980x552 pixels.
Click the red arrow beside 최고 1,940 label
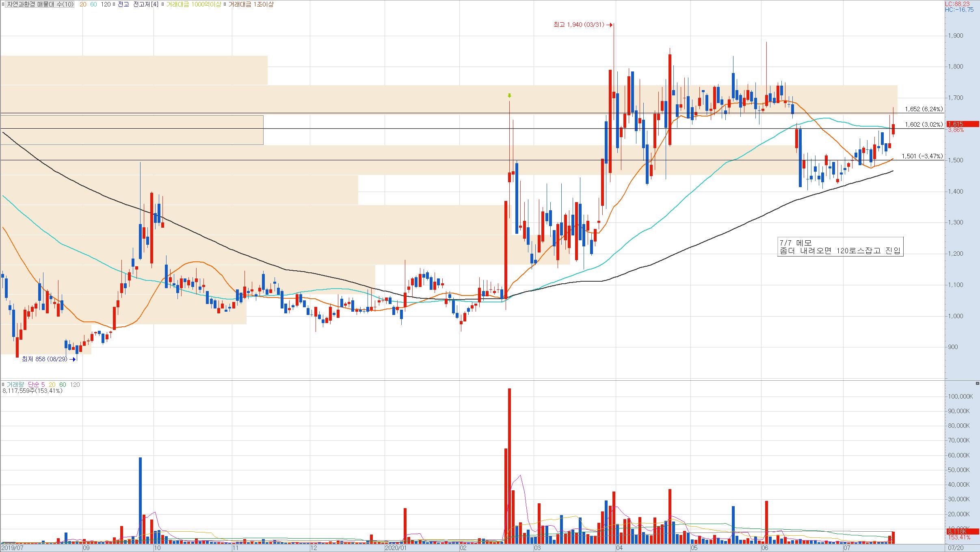[609, 25]
